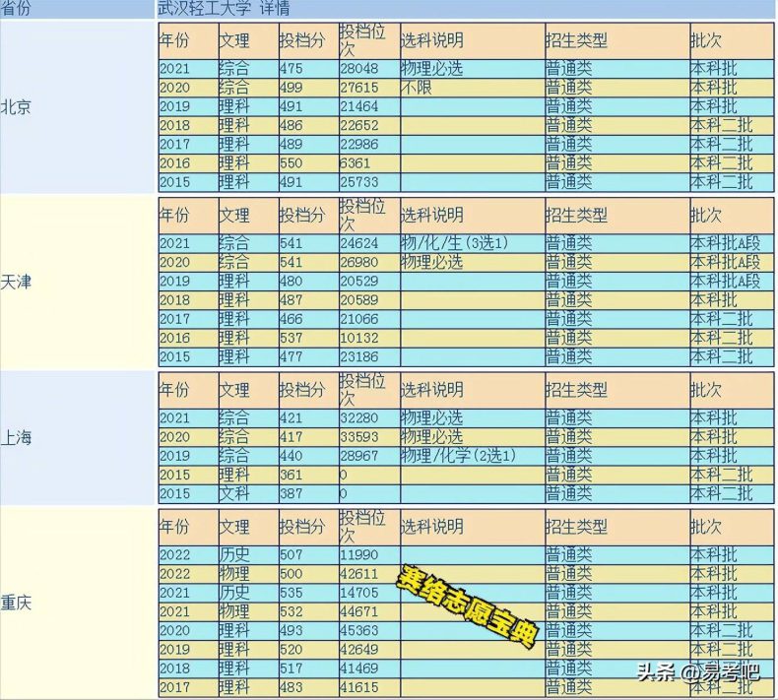Click the 重庆 province label
Screen dimensions: 778x700
click(x=16, y=603)
